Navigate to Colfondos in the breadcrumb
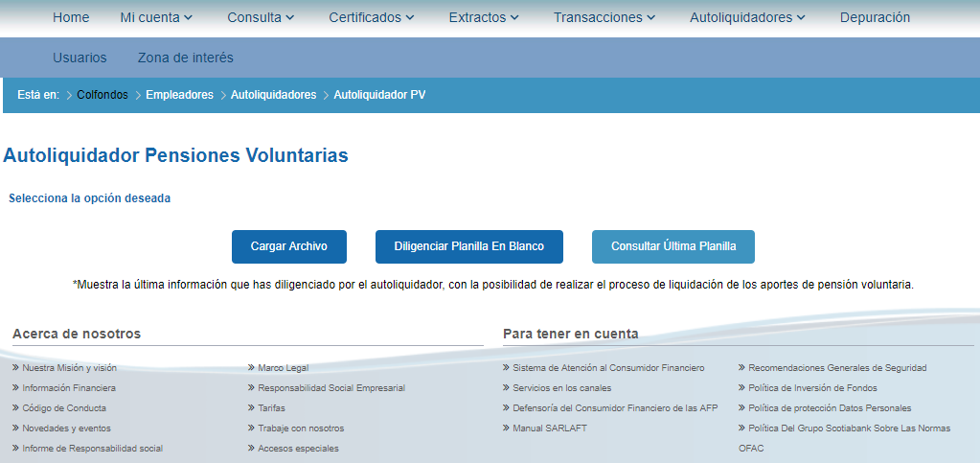 coord(102,95)
